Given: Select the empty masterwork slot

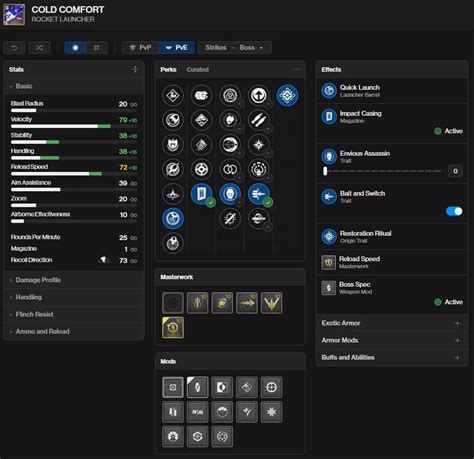Looking at the screenshot, I should (x=173, y=303).
